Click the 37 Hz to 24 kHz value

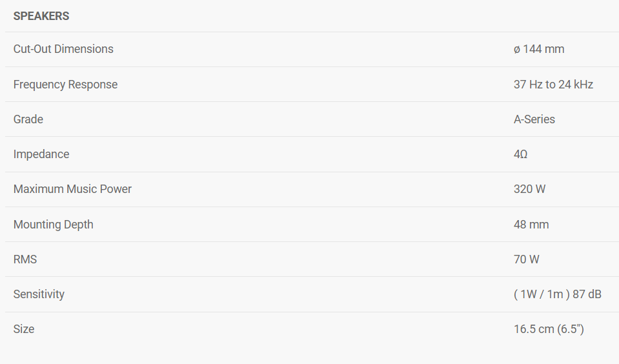click(x=553, y=85)
